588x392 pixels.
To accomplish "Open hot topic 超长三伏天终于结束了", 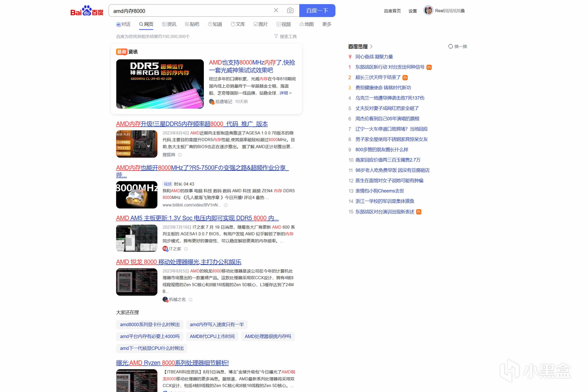I will click(378, 78).
